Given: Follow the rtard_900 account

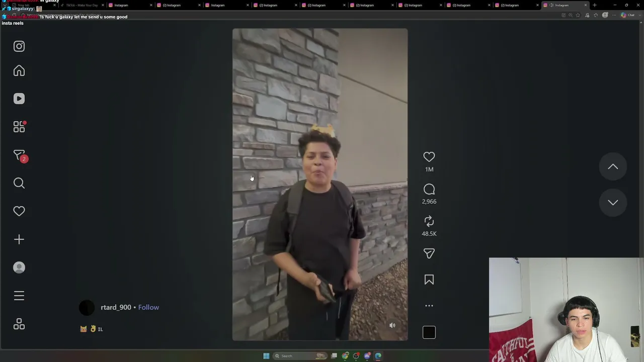Looking at the screenshot, I should pyautogui.click(x=148, y=307).
